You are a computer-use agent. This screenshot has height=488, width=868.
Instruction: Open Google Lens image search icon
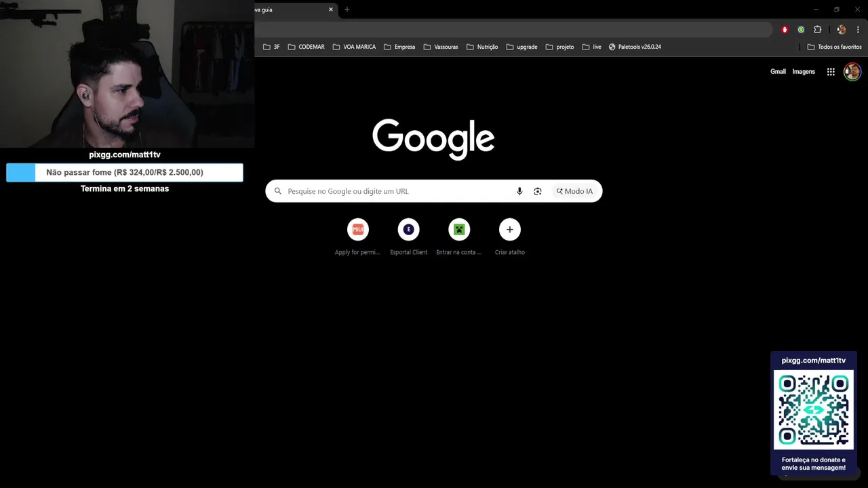coord(538,191)
